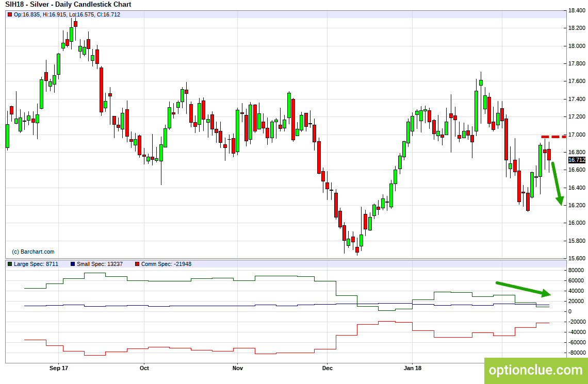Click the 17.200 price axis label

pos(577,117)
